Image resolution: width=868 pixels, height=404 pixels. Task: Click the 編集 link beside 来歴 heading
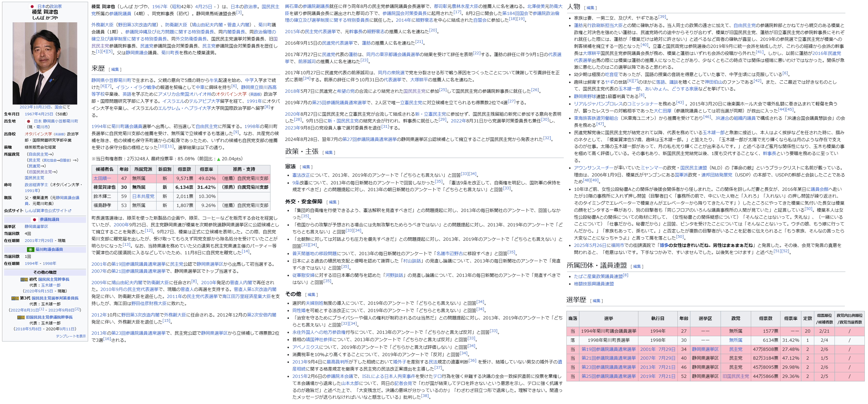click(115, 69)
